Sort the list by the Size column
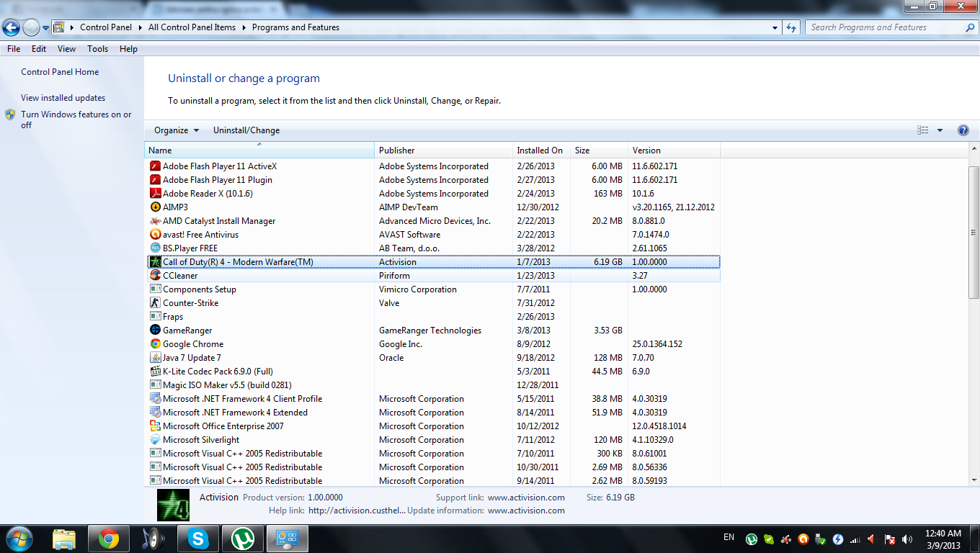The height and width of the screenshot is (553, 980). (x=599, y=150)
